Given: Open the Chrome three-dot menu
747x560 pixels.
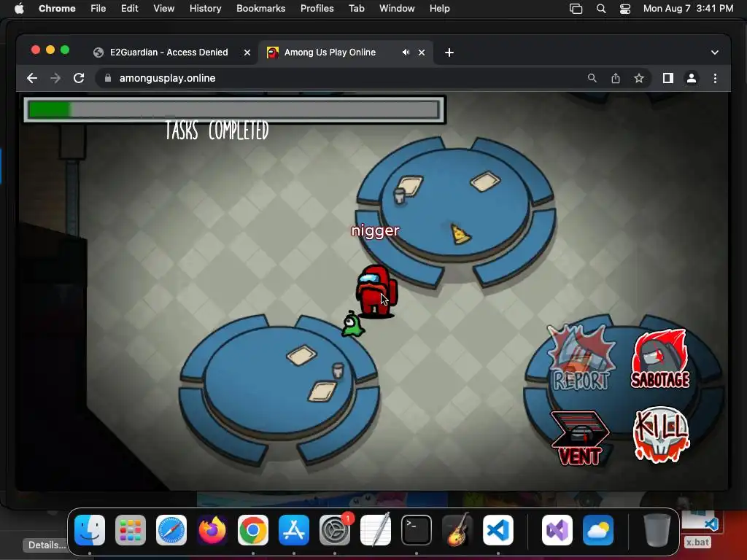Looking at the screenshot, I should pos(715,78).
